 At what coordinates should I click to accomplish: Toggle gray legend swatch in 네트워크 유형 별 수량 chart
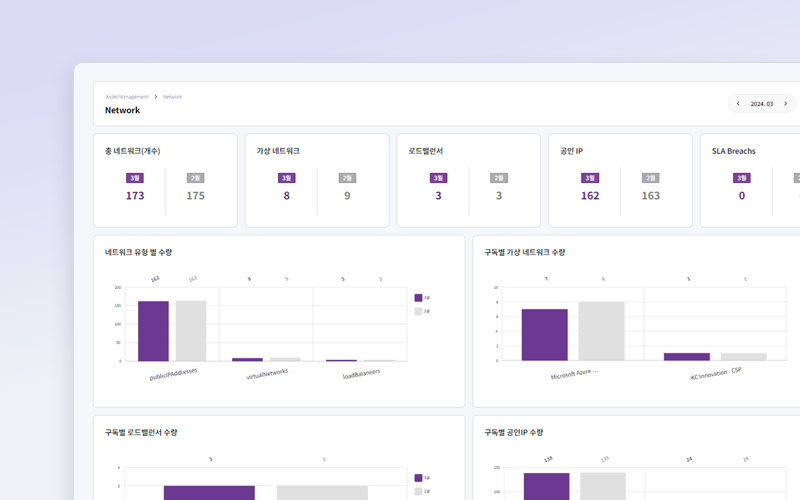point(418,311)
